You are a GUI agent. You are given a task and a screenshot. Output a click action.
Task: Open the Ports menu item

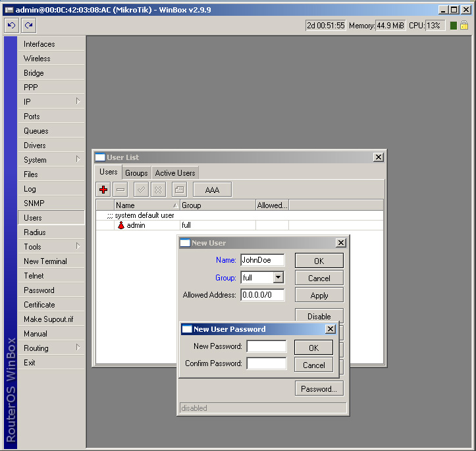[x=51, y=117]
